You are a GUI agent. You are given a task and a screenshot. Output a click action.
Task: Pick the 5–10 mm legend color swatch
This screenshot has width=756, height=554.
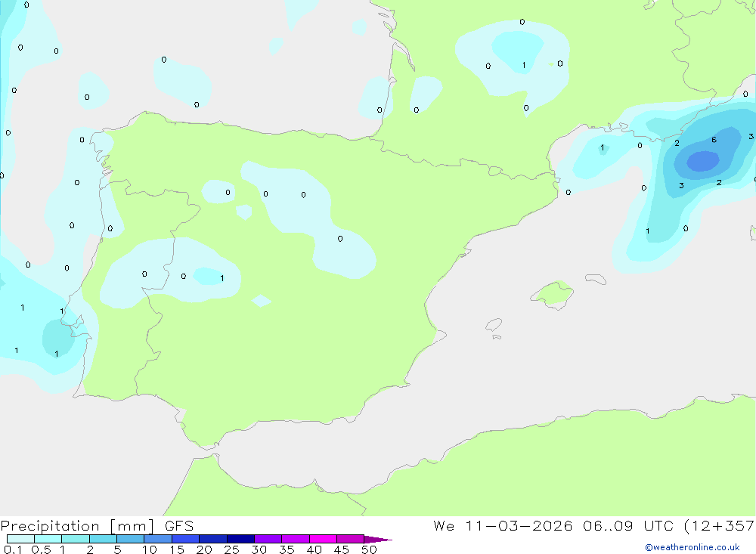130,539
